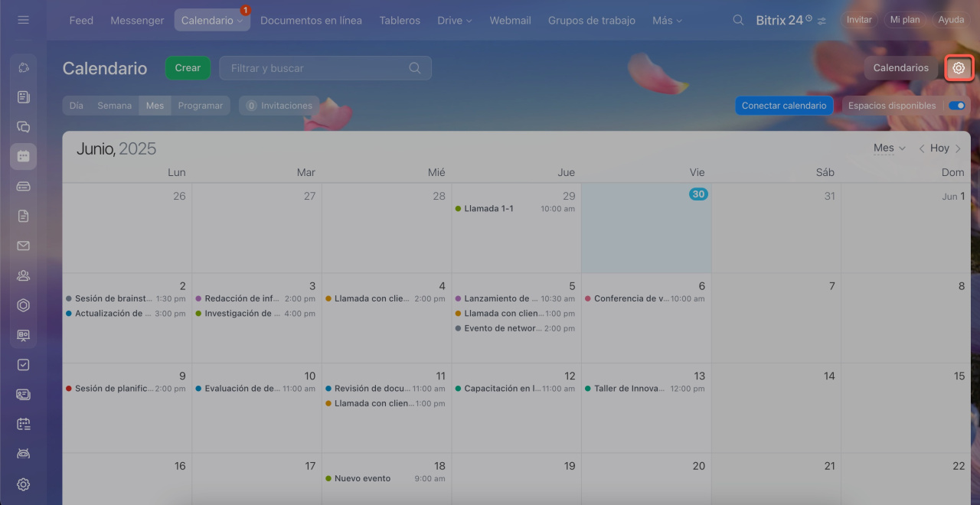This screenshot has height=505, width=980.
Task: Open the Investigación de... event
Action: (x=256, y=314)
